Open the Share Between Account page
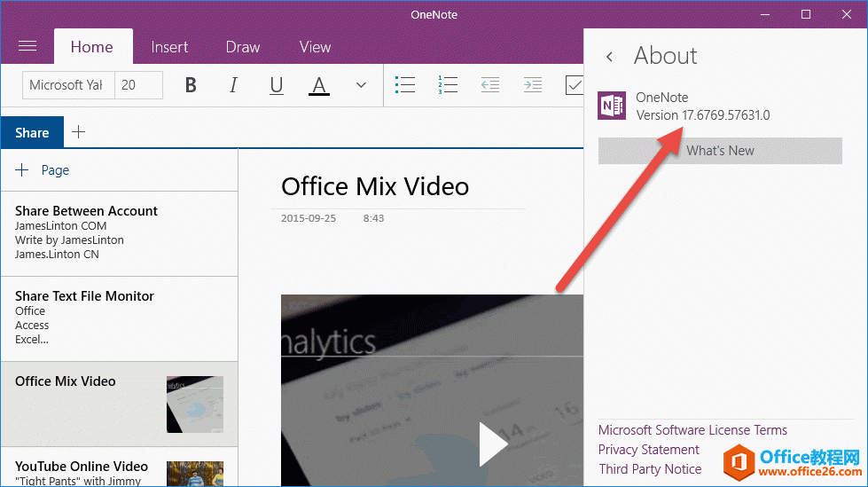 [120, 233]
